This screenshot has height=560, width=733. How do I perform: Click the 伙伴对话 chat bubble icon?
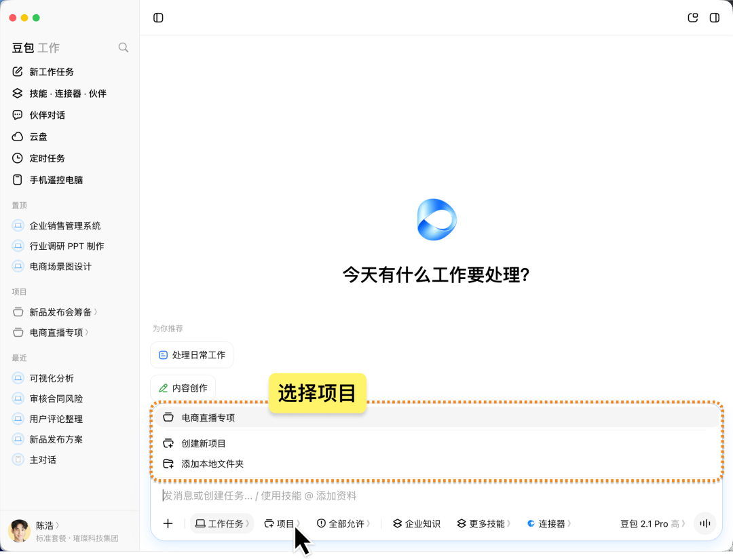tap(17, 115)
